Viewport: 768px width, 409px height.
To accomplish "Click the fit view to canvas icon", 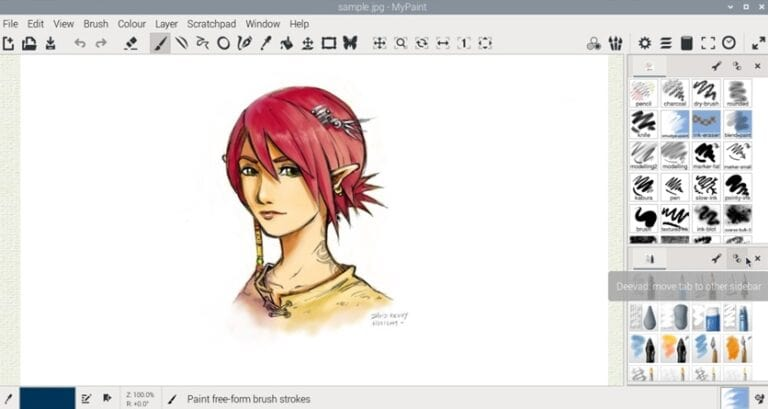I will (485, 43).
